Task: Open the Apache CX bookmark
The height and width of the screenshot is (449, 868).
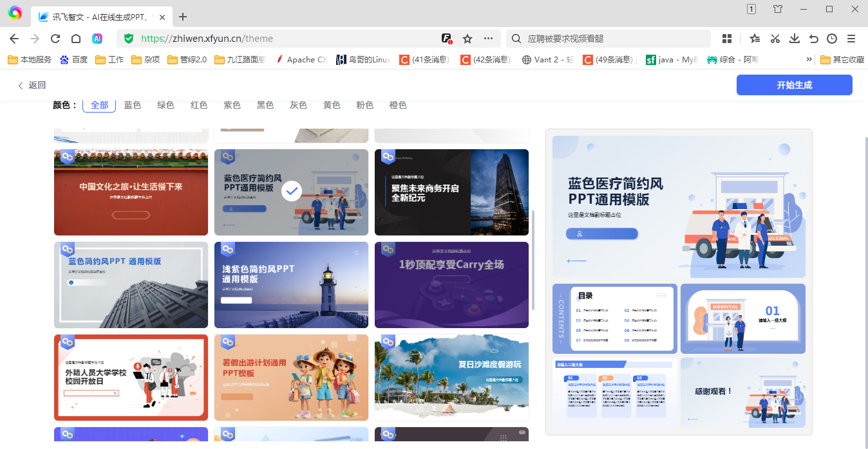Action: (x=301, y=59)
